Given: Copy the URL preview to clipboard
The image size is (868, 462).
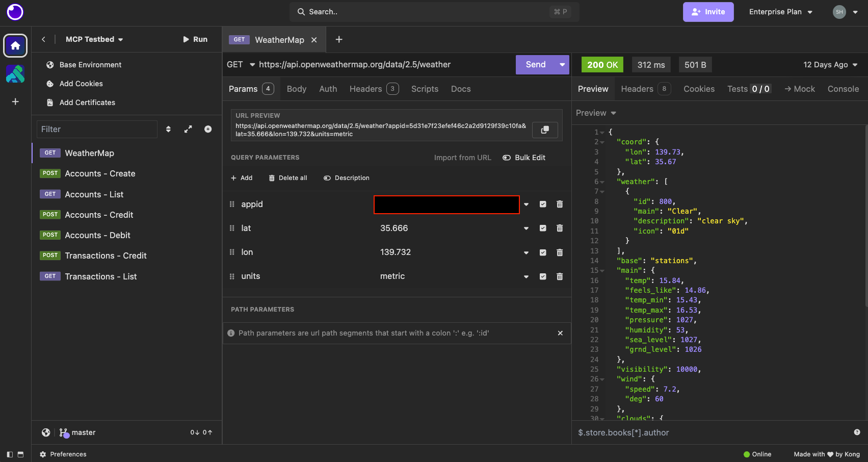Looking at the screenshot, I should [544, 130].
